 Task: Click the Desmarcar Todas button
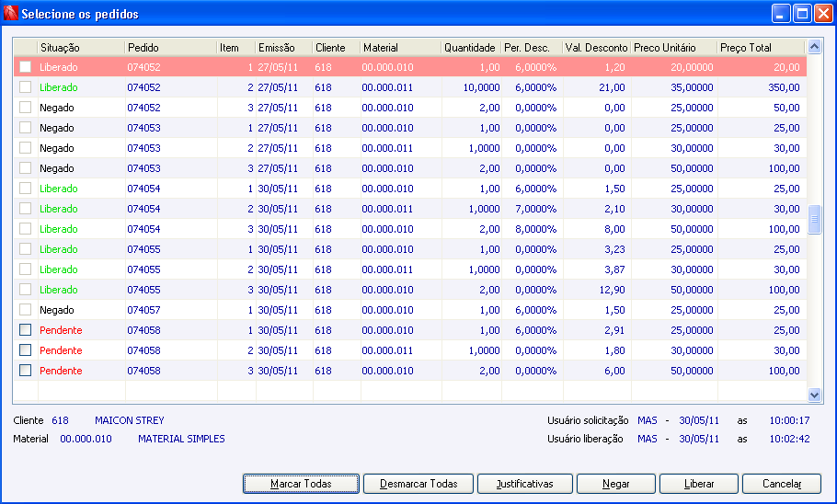tap(418, 484)
